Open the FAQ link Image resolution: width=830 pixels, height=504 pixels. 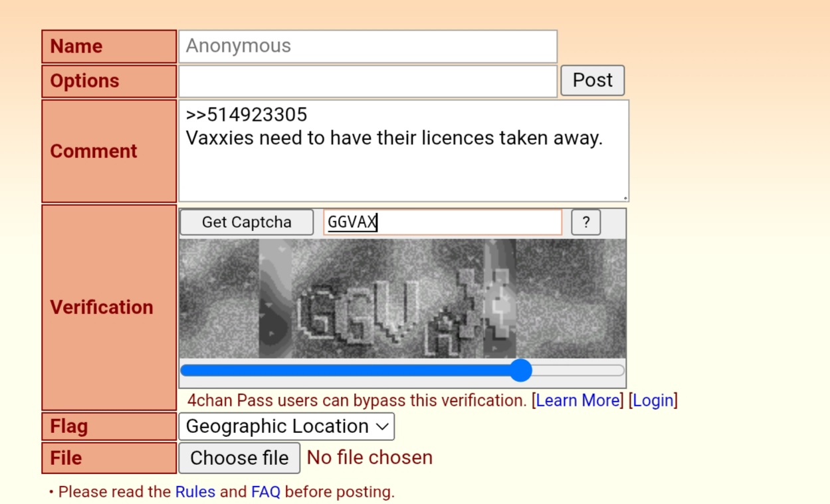pos(266,492)
